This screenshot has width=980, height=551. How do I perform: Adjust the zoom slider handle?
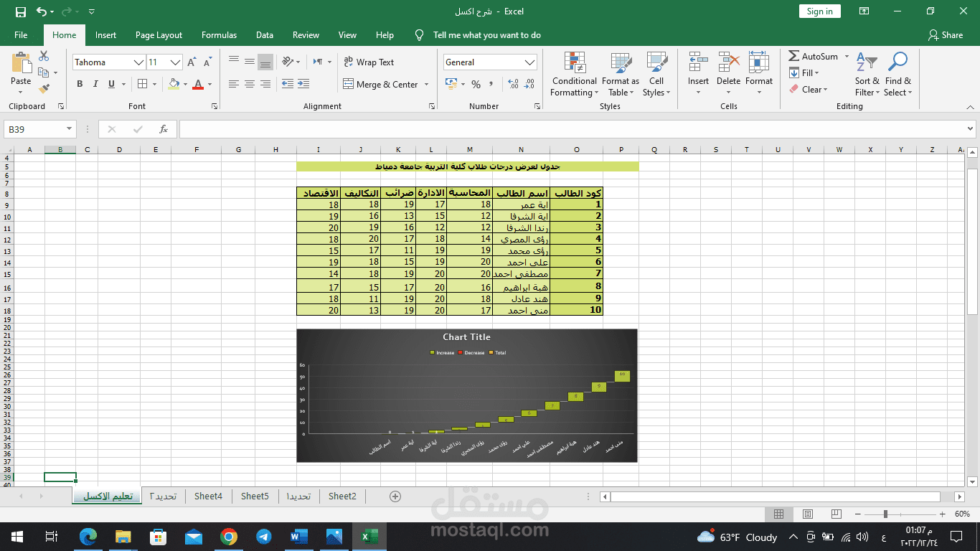[885, 514]
